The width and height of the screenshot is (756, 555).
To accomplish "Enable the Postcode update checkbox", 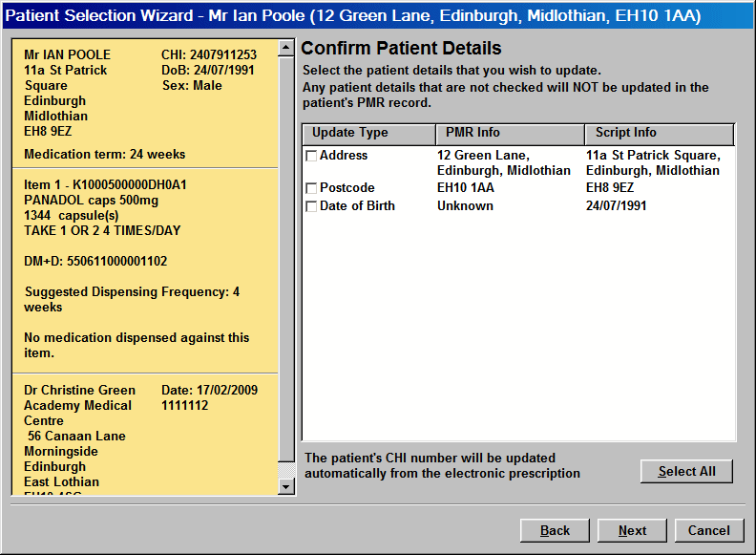I will point(311,189).
